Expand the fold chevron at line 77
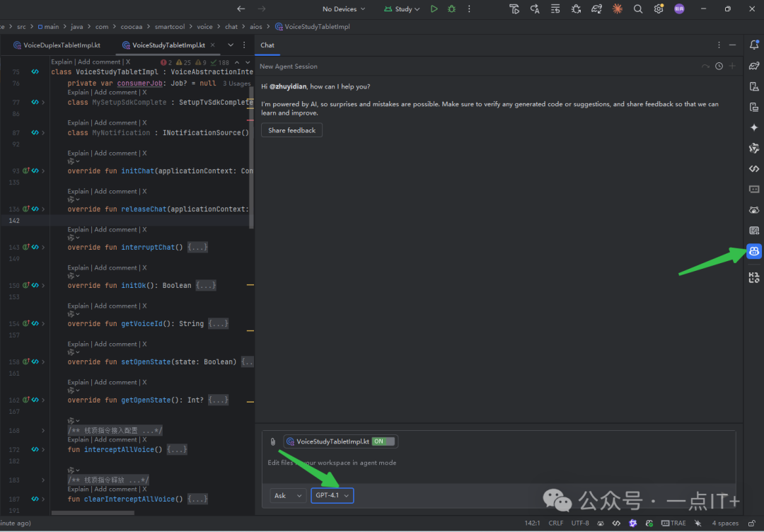Viewport: 764px width, 532px height. (x=43, y=103)
